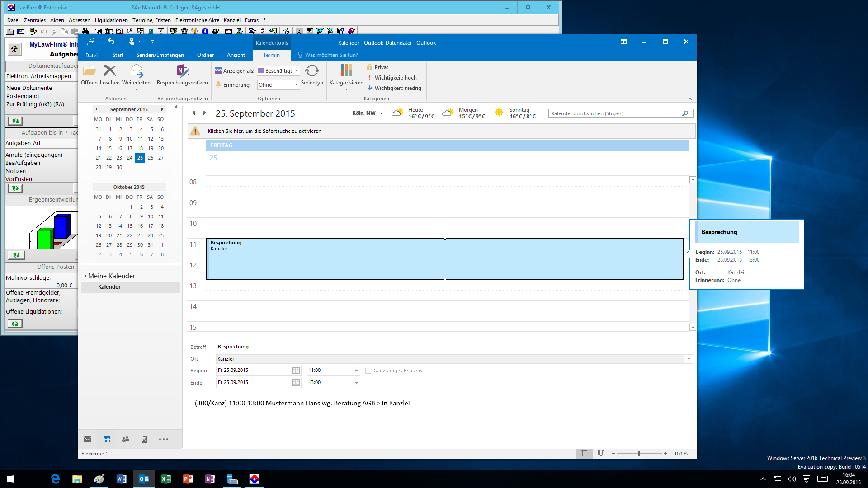Switch to People view in navigation bar
Screen dimensions: 868x488
click(x=126, y=439)
